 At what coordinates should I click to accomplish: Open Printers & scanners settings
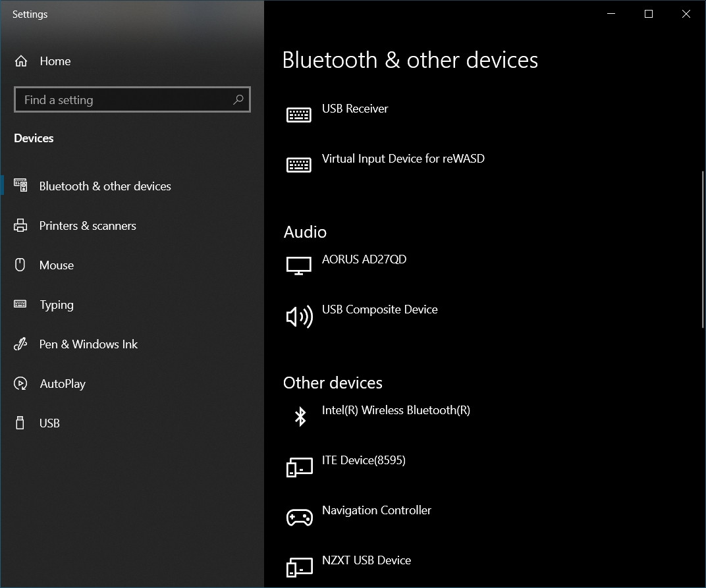88,226
